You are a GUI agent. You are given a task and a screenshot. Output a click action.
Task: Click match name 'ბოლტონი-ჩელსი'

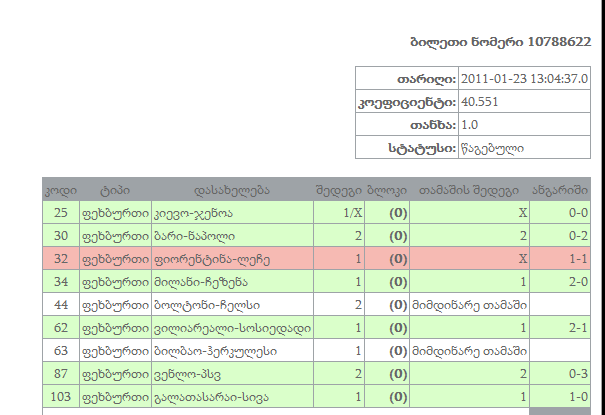(207, 305)
